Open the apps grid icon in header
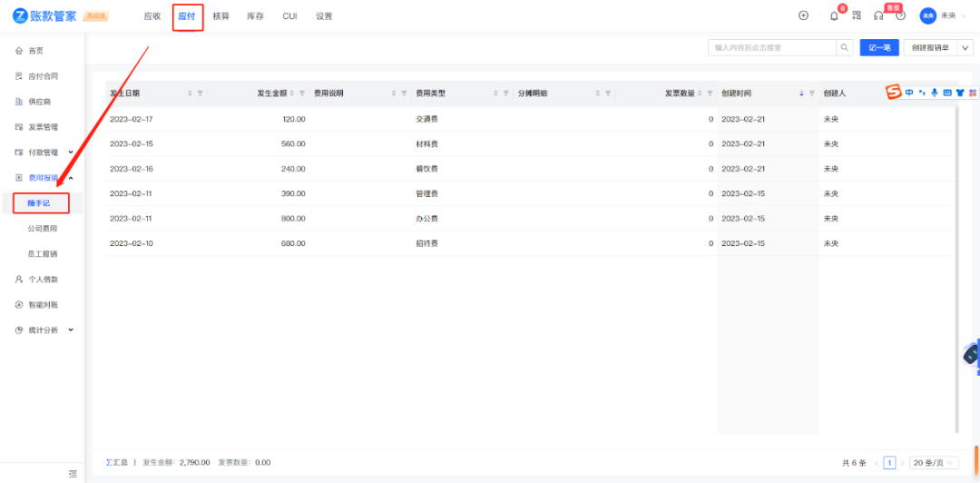Viewport: 980px width, 483px height. coord(857,15)
